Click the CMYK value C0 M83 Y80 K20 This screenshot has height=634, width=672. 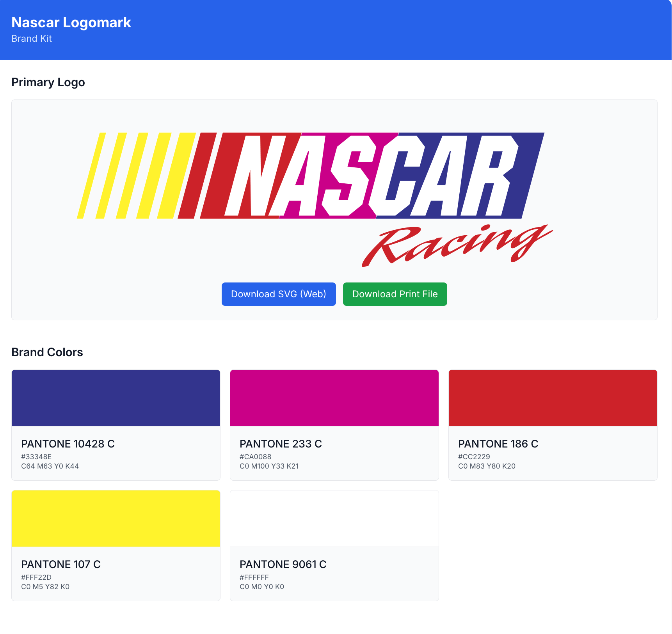(x=487, y=466)
